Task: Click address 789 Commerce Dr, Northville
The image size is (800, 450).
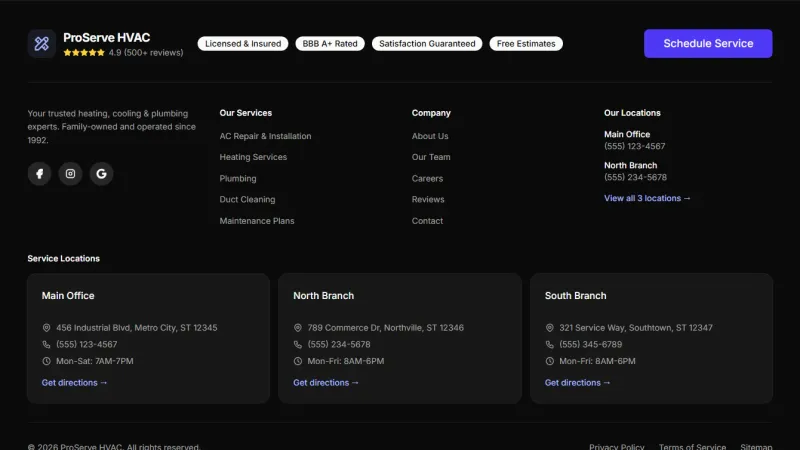Action: click(x=386, y=328)
